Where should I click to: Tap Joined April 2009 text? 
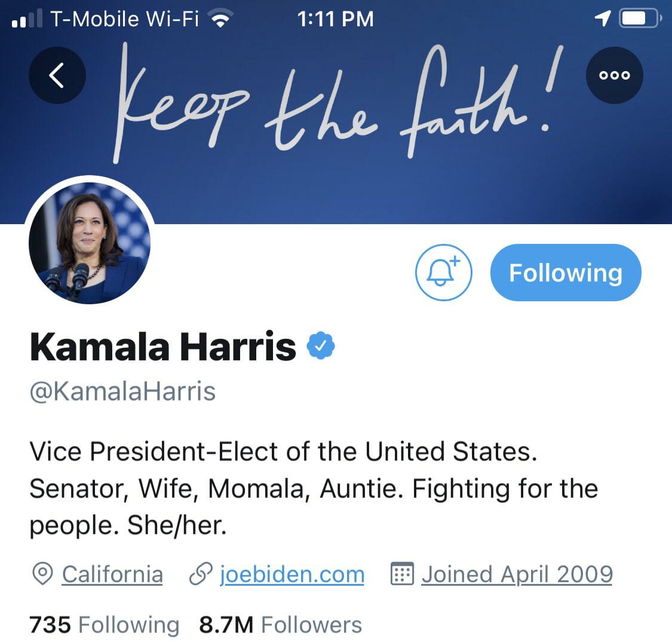(517, 574)
